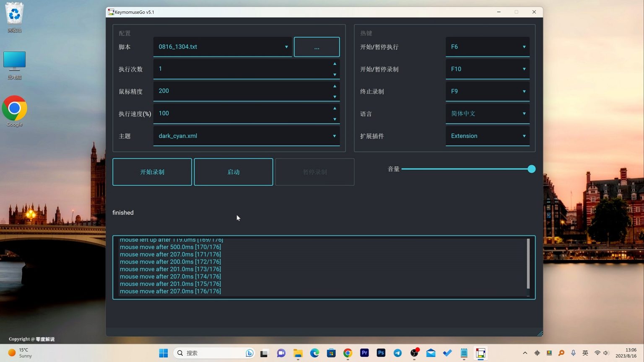Click the log area vertical scrollbar
Viewport: 644px width, 362px height.
pyautogui.click(x=528, y=263)
